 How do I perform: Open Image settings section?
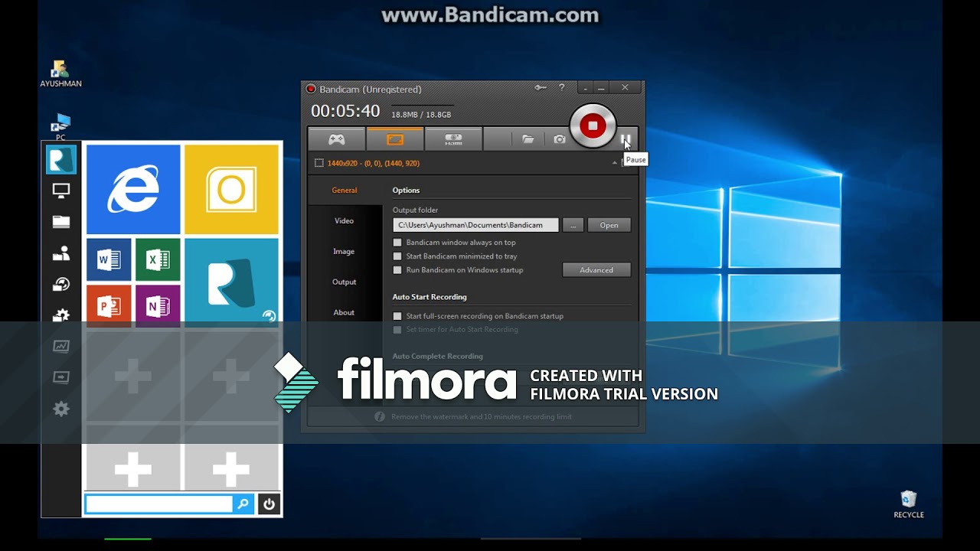click(x=345, y=252)
